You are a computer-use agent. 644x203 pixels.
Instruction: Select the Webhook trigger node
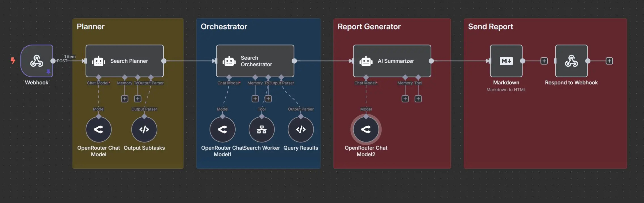click(x=37, y=61)
